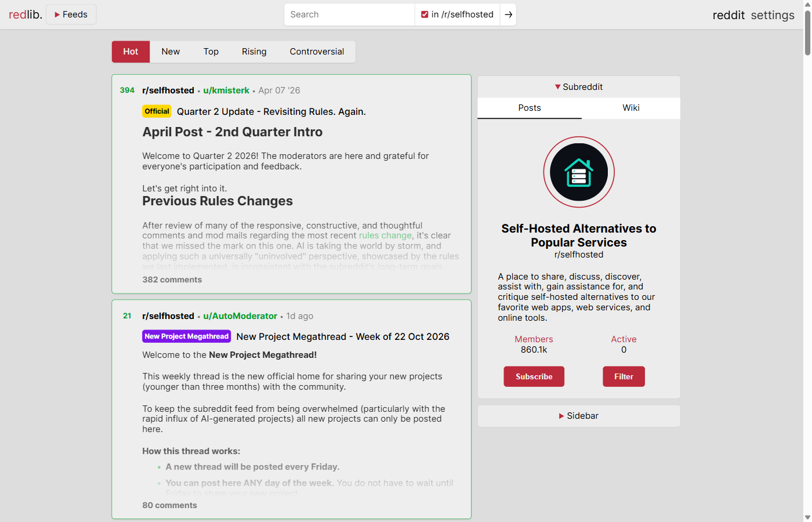Switch to the New sort tab
The width and height of the screenshot is (812, 522).
tap(171, 52)
